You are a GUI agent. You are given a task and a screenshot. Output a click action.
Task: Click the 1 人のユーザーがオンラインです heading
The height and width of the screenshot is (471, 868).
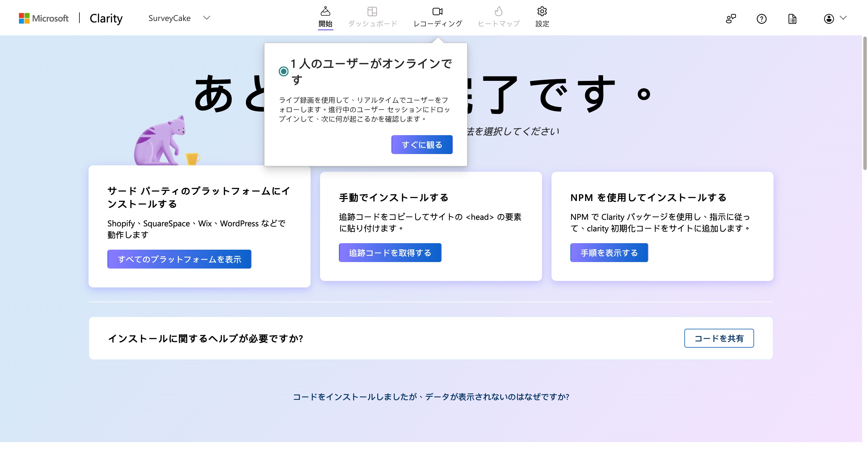click(x=371, y=71)
